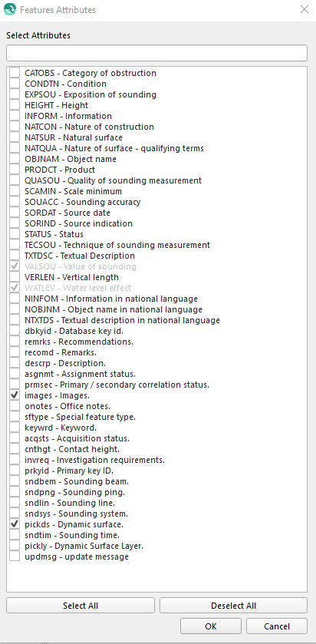Check the STATUS attribute box

tap(15, 234)
